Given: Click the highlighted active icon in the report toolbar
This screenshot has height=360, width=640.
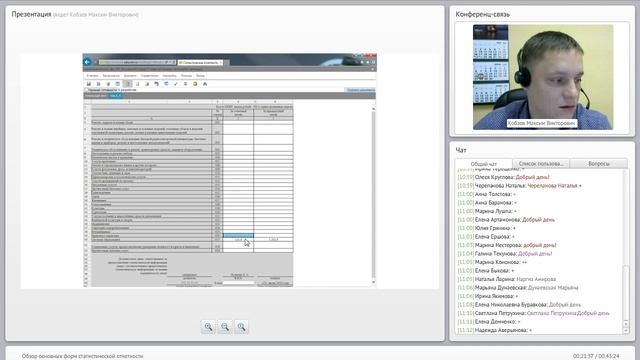Looking at the screenshot, I should tap(127, 84).
